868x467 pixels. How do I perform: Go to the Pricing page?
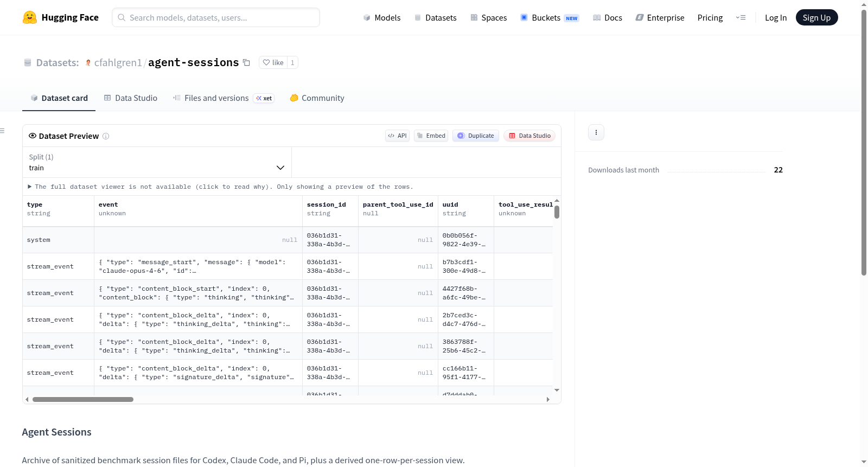click(710, 17)
